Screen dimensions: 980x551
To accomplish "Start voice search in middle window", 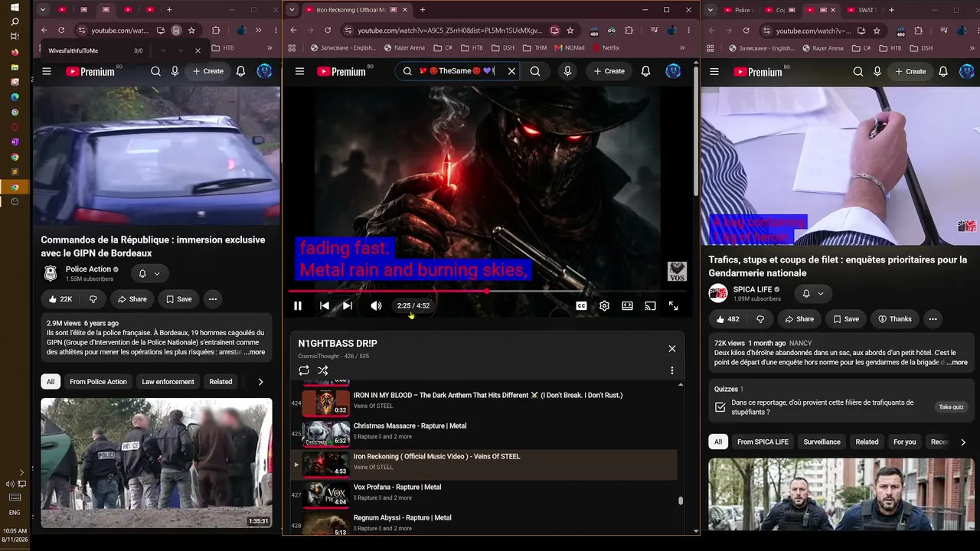I will pyautogui.click(x=567, y=71).
